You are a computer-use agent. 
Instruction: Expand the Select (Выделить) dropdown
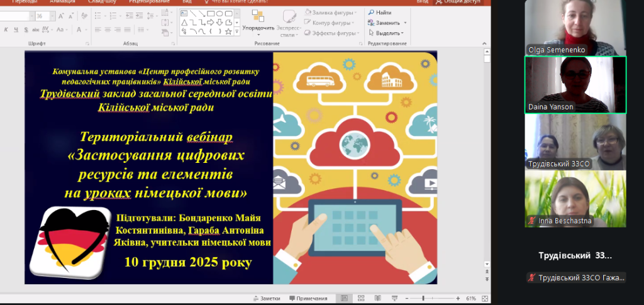pyautogui.click(x=402, y=33)
